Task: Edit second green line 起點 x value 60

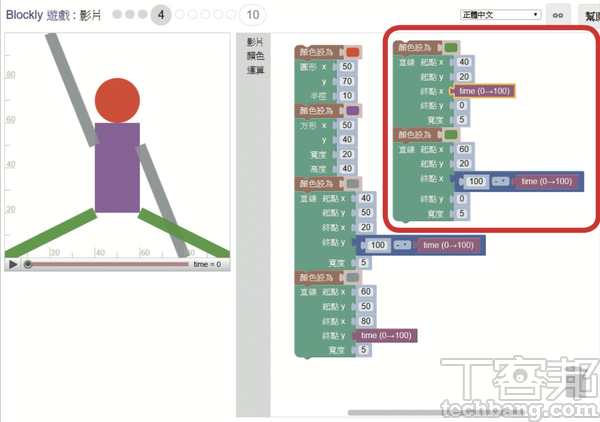Action: [464, 149]
